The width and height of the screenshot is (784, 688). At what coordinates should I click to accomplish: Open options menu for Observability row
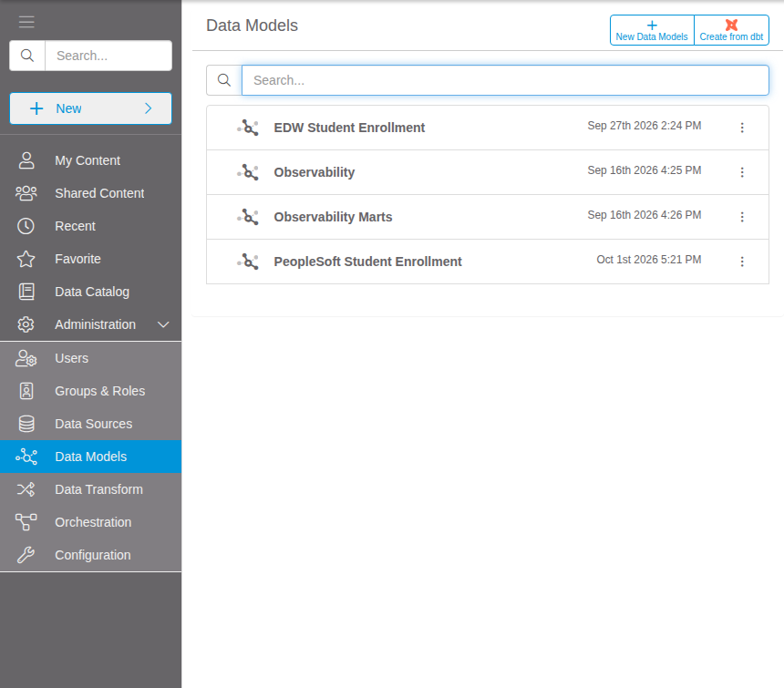click(x=742, y=172)
